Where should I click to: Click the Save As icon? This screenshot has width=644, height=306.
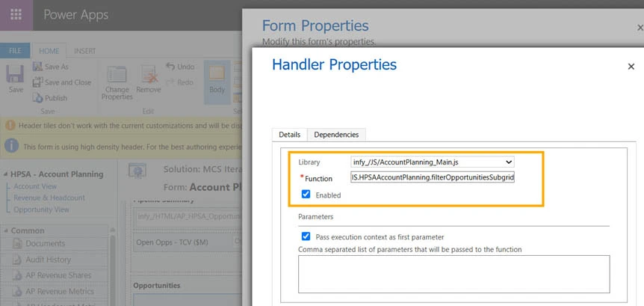37,67
